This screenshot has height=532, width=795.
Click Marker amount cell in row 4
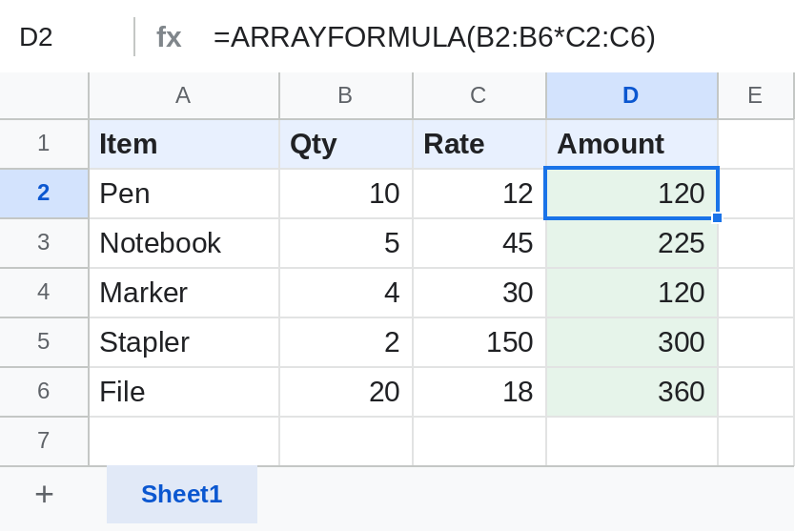632,293
